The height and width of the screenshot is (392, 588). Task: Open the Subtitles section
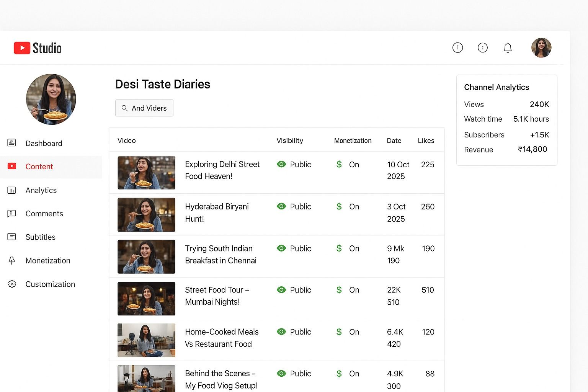40,237
